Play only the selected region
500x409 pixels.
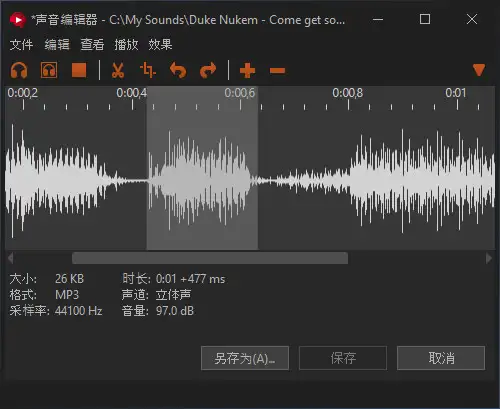(x=49, y=70)
